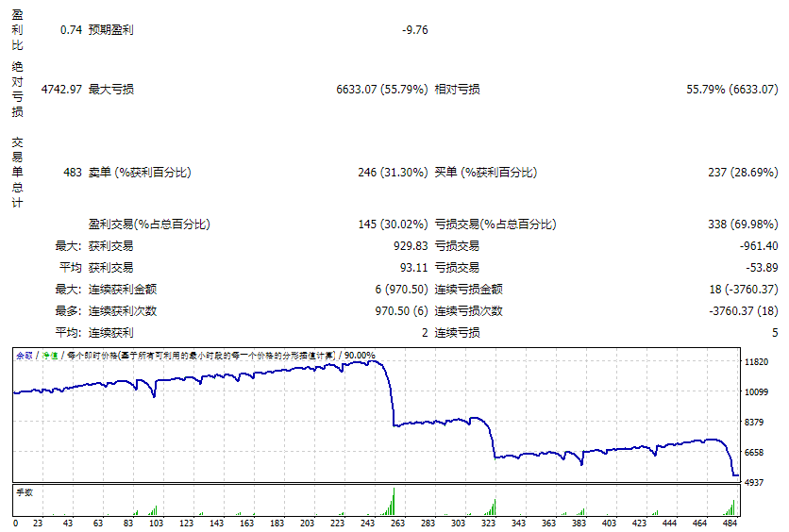
Task: Select the value 55.79% (6633.07)
Action: point(732,90)
